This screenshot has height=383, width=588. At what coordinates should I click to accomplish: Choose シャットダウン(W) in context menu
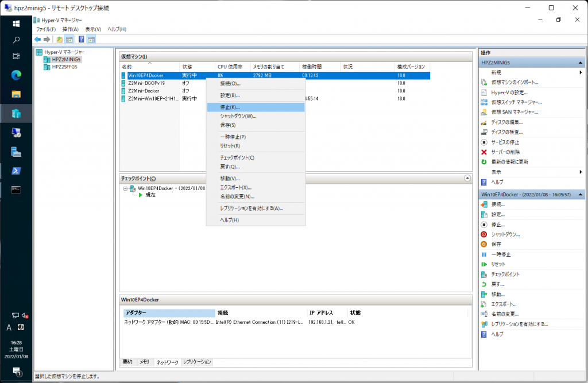(x=256, y=117)
